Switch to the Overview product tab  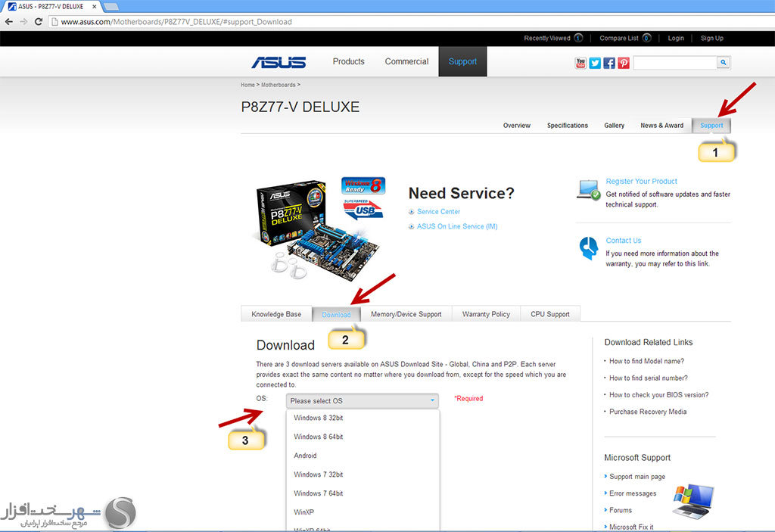coord(516,126)
